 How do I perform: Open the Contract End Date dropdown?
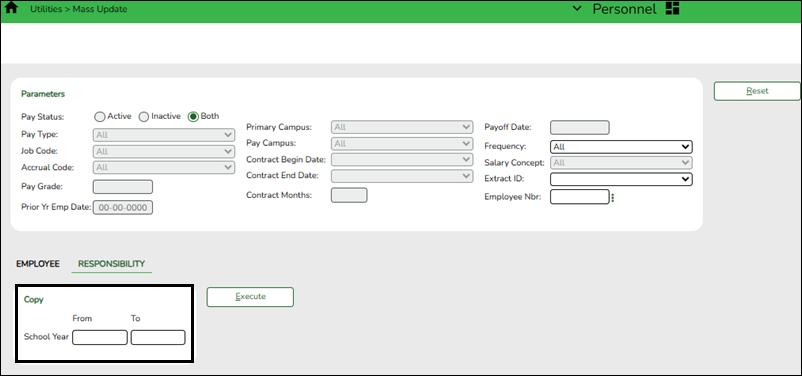[x=402, y=176]
